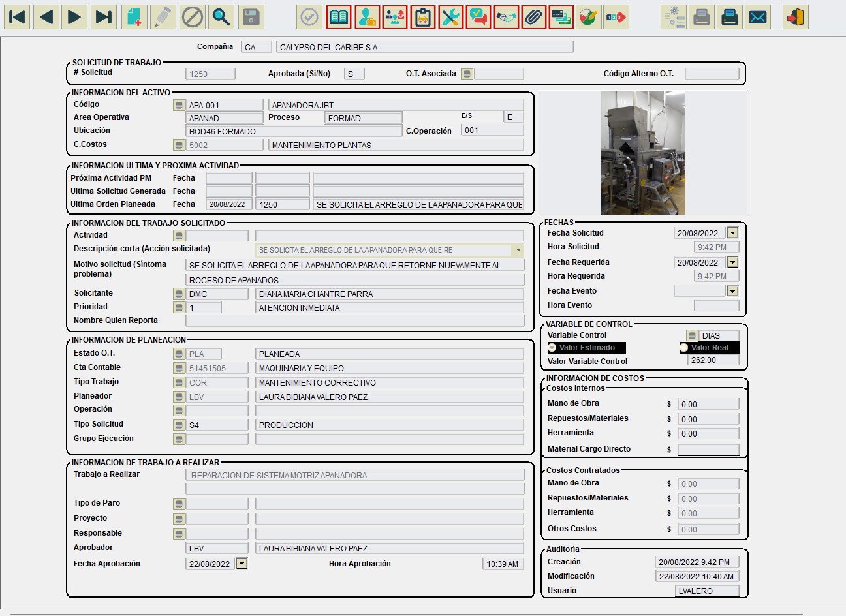Select the edit pencil tool
The height and width of the screenshot is (616, 846).
pos(163,17)
